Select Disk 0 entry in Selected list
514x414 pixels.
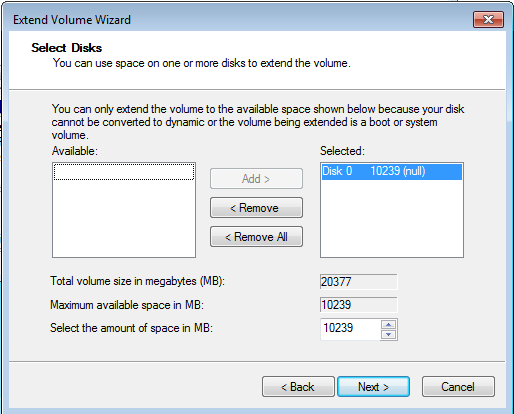(392, 171)
